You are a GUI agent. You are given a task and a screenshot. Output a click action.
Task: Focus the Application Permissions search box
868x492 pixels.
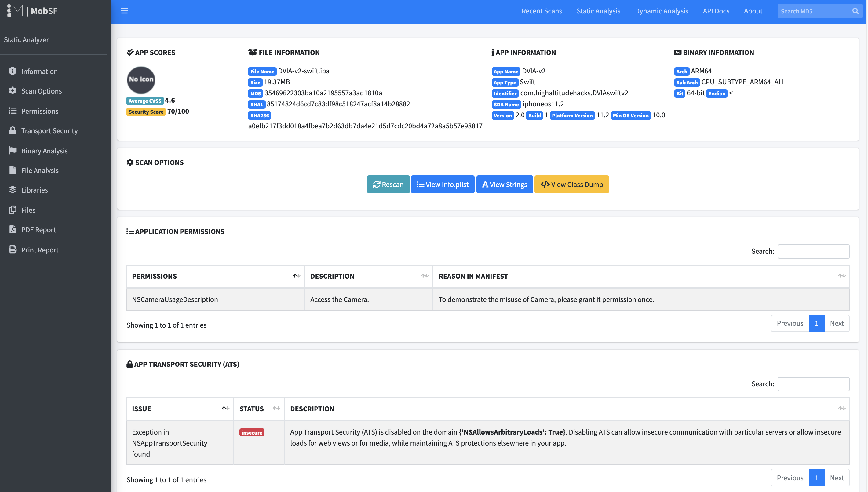813,251
